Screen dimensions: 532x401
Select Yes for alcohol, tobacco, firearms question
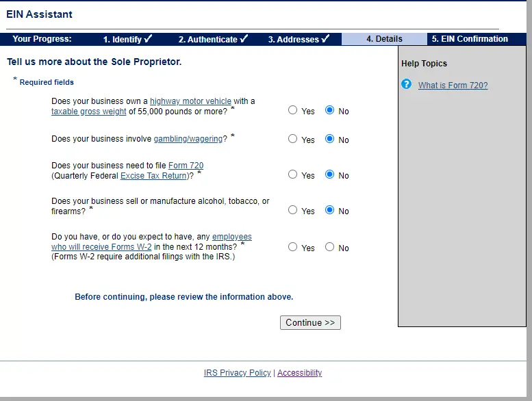(x=292, y=210)
